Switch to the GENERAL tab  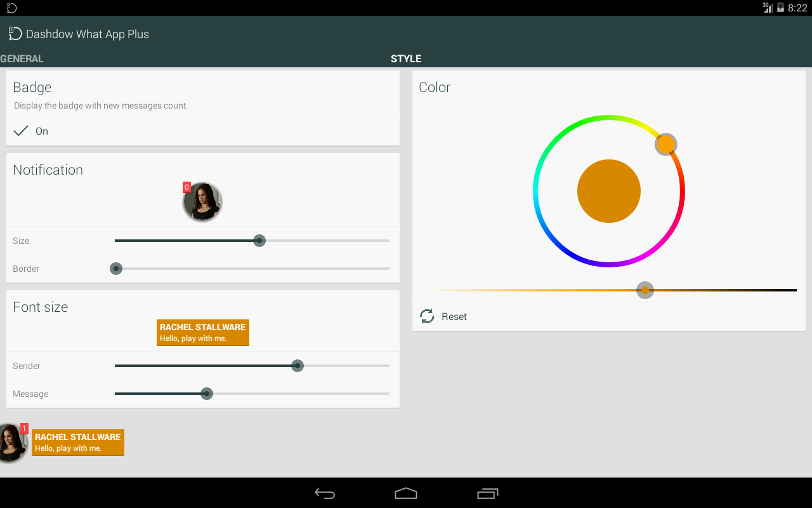[x=22, y=58]
